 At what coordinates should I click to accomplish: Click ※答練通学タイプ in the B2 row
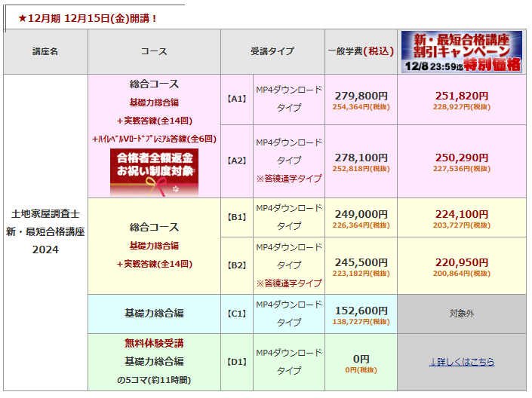[289, 283]
